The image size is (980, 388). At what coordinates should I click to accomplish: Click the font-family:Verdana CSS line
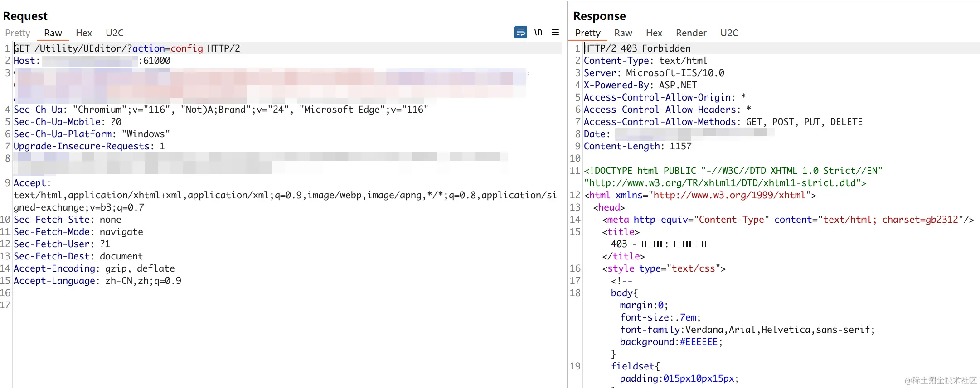pos(747,330)
